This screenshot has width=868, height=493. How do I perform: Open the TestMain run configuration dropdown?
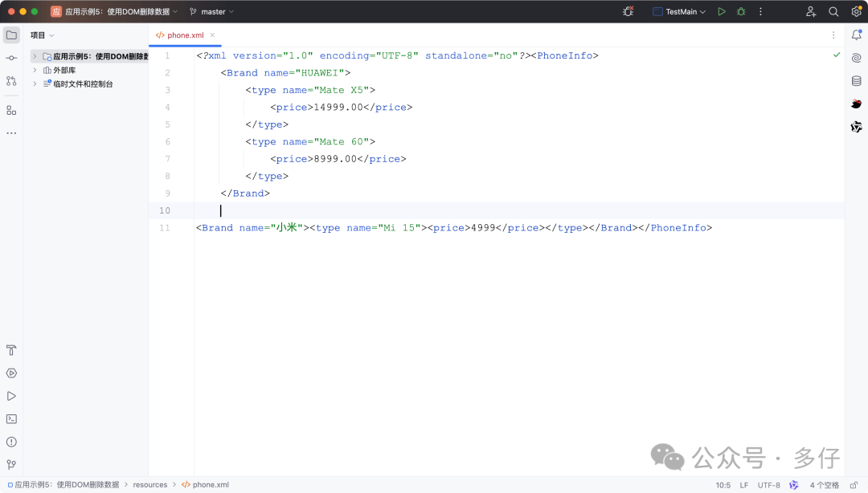pyautogui.click(x=679, y=11)
